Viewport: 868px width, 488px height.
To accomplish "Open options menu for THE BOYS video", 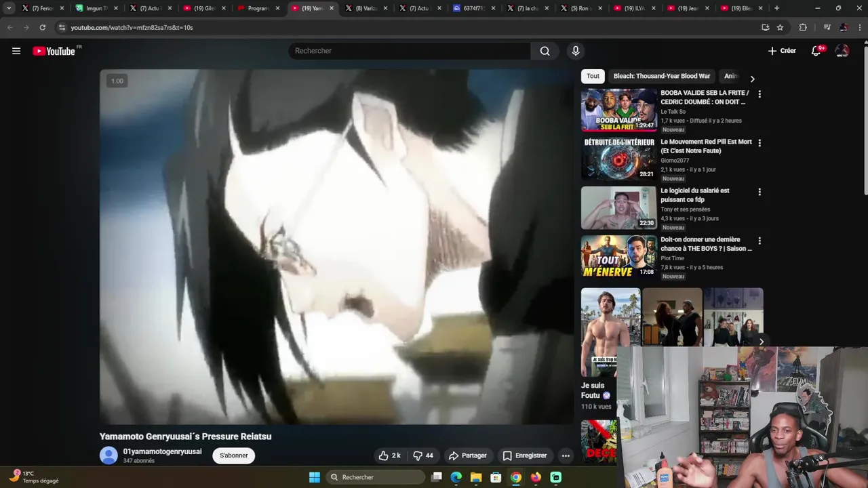I will (759, 241).
